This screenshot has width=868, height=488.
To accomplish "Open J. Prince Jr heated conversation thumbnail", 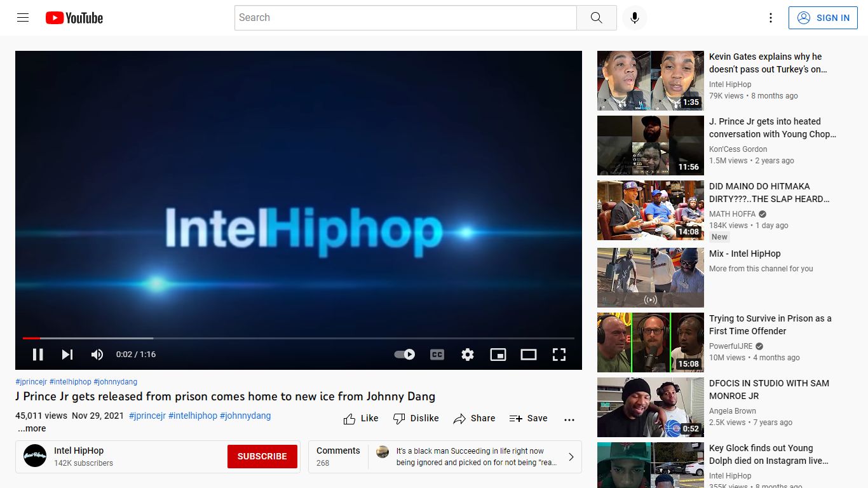I will click(651, 146).
